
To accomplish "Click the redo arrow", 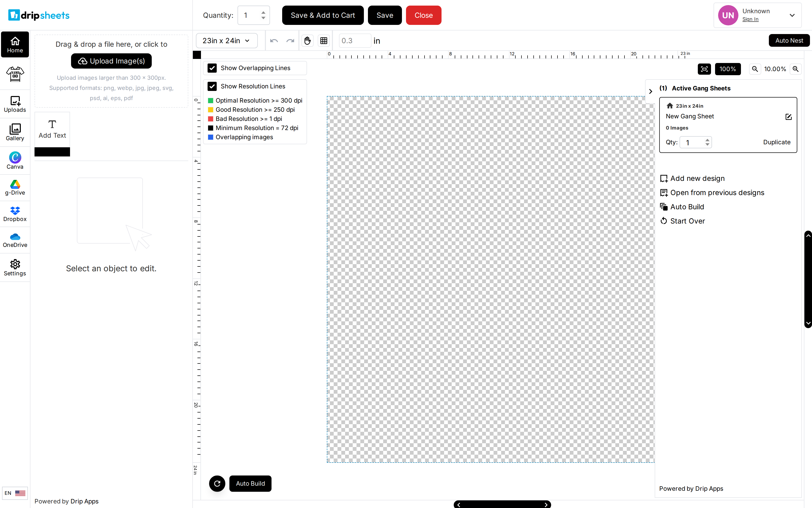I will (290, 41).
